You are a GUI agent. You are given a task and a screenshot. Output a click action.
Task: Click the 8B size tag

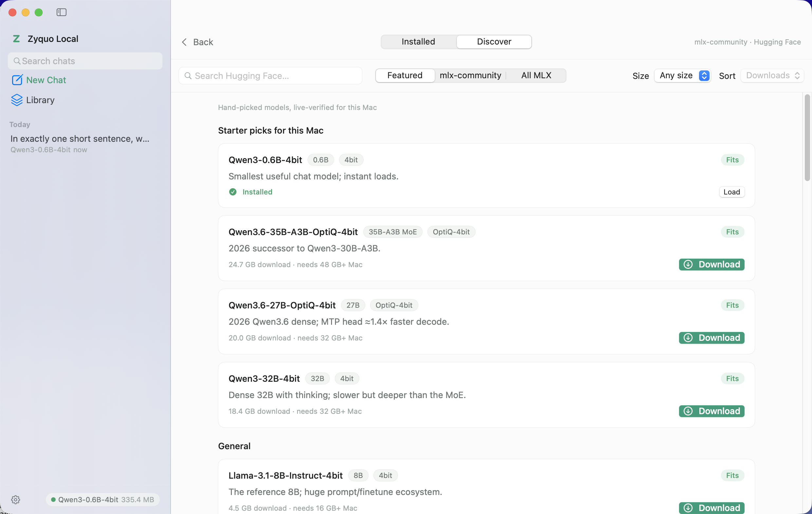pos(358,475)
